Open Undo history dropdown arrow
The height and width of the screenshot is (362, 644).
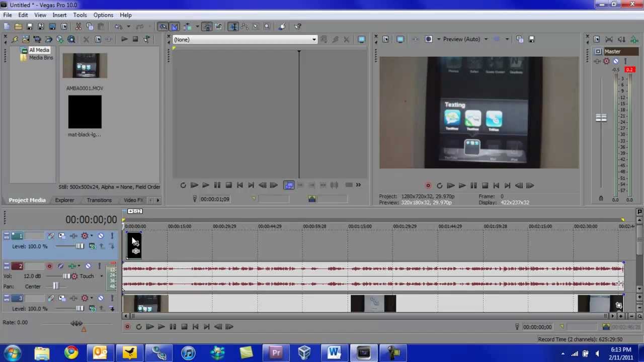tap(128, 27)
